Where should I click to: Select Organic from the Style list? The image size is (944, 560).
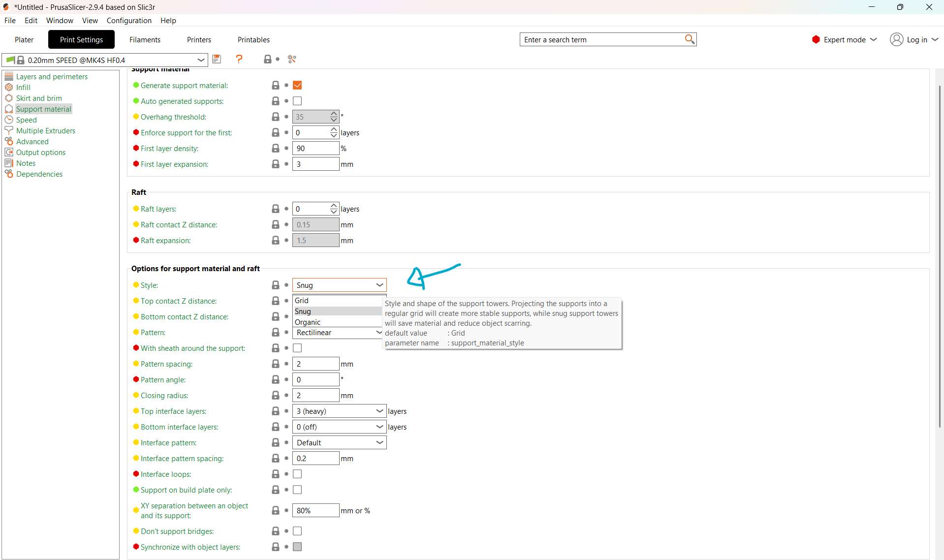tap(337, 322)
